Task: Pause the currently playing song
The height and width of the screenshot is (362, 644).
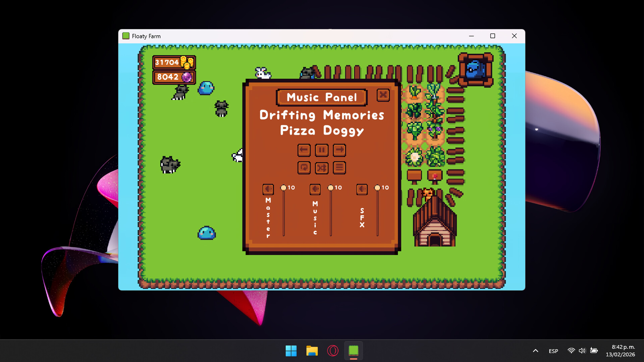Action: (322, 150)
